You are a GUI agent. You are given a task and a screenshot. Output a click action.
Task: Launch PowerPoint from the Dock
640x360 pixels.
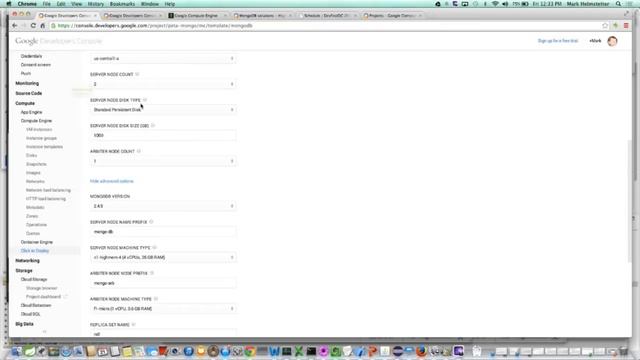[x=372, y=351]
